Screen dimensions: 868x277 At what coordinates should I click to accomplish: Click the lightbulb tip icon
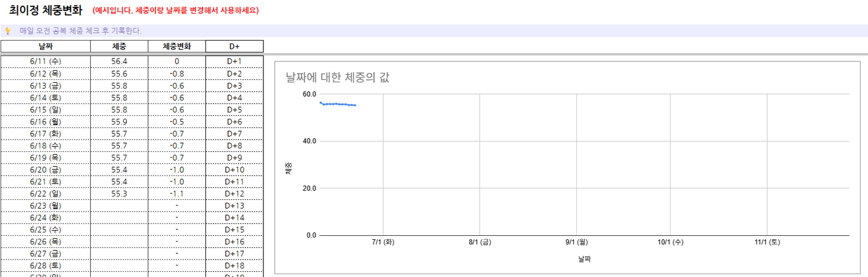[x=8, y=31]
